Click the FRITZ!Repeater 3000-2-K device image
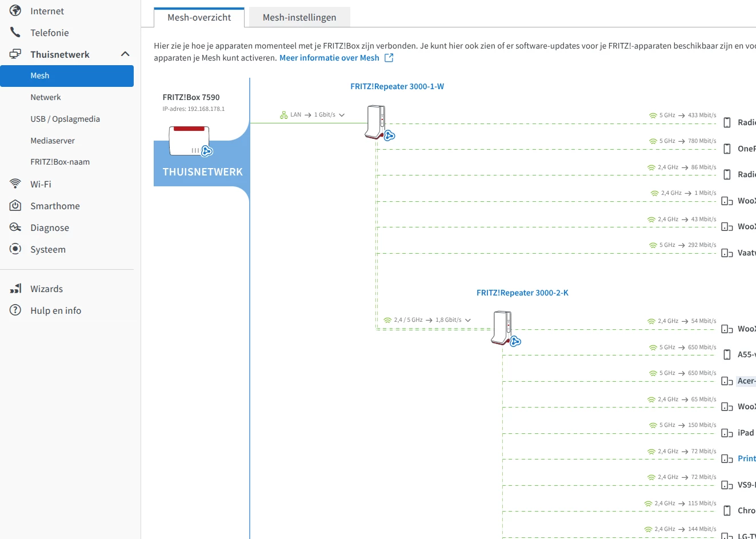Screen dimensions: 756x539 [x=501, y=328]
